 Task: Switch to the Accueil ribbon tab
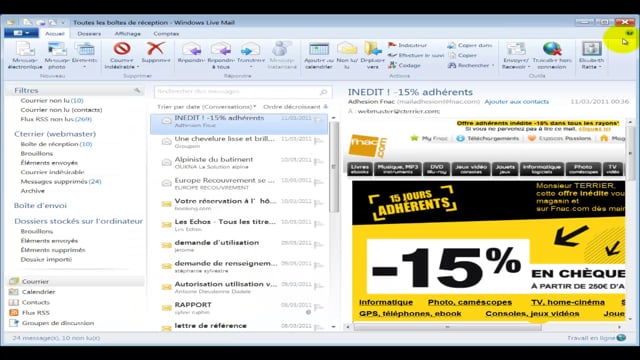(55, 33)
